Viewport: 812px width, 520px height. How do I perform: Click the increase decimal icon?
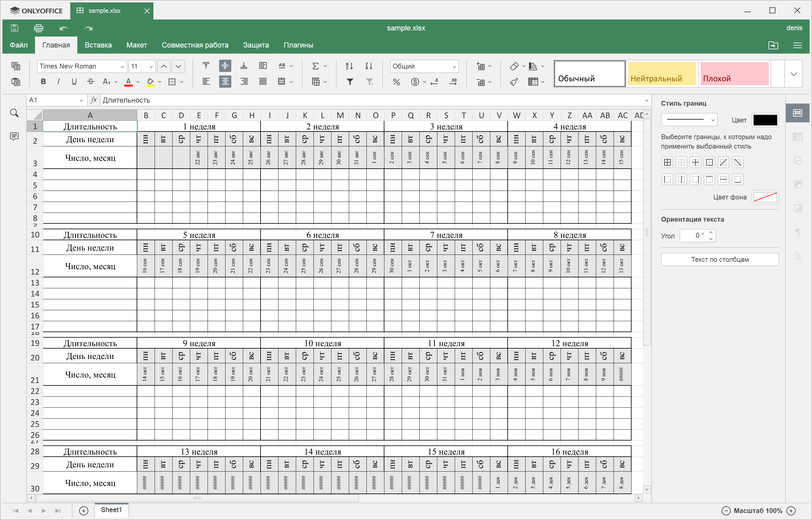click(453, 82)
